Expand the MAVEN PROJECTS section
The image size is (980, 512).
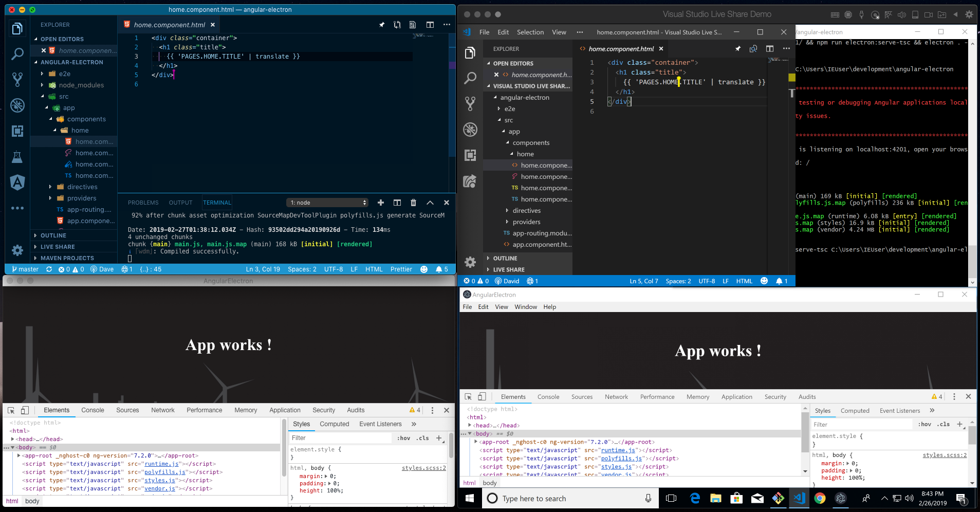68,258
